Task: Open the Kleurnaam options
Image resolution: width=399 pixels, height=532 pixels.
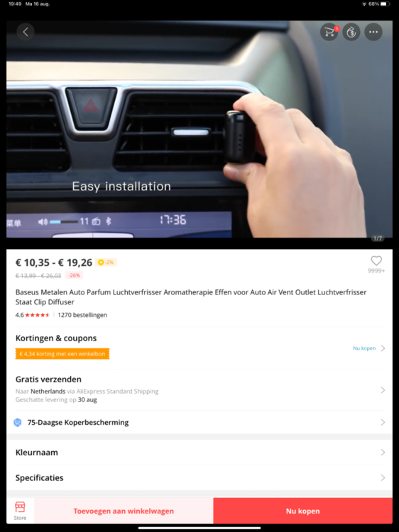Action: tap(199, 453)
